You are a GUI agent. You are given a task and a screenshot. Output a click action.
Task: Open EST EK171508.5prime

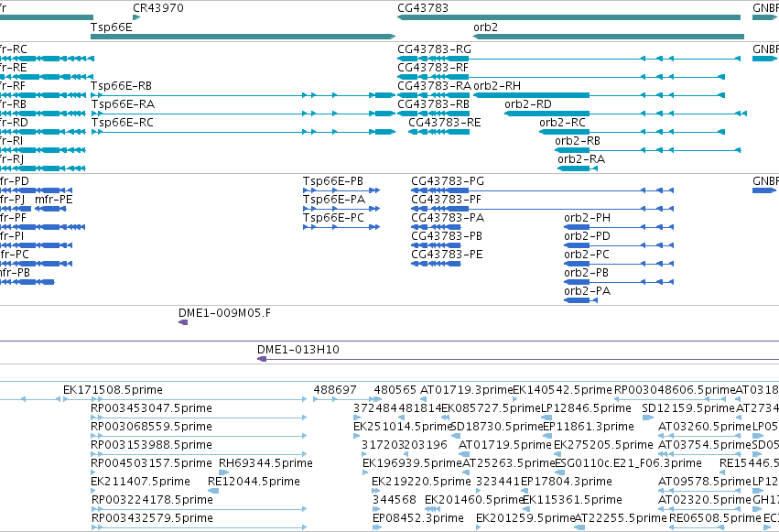point(113,390)
